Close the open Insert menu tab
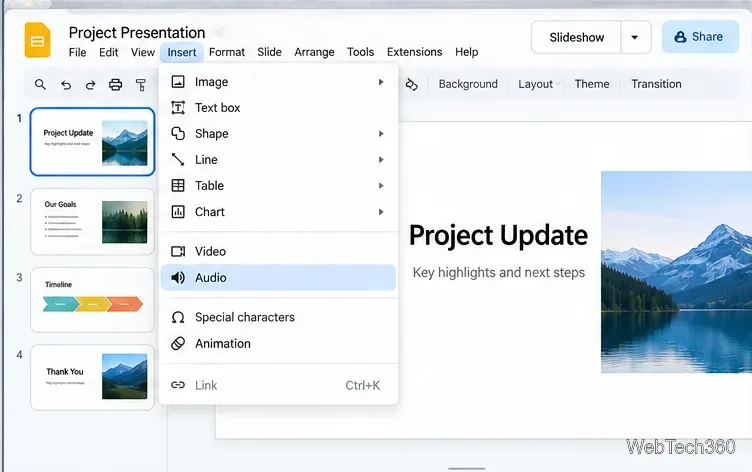752x472 pixels. (182, 52)
